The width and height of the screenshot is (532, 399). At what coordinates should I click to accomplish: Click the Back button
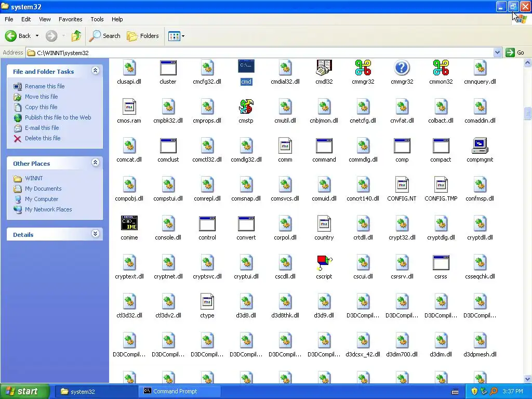click(18, 36)
